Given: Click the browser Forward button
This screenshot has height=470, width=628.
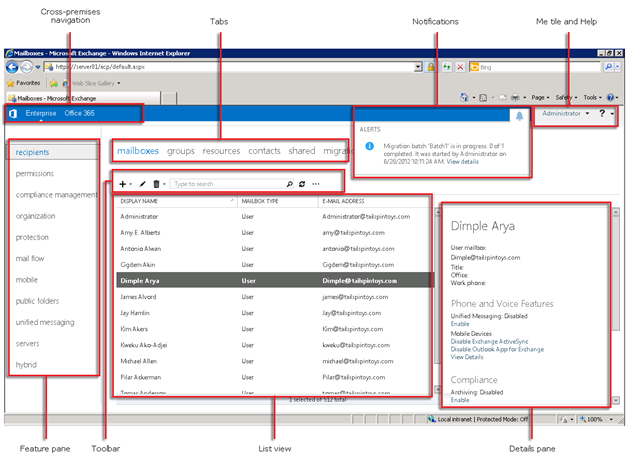Looking at the screenshot, I should coord(26,67).
